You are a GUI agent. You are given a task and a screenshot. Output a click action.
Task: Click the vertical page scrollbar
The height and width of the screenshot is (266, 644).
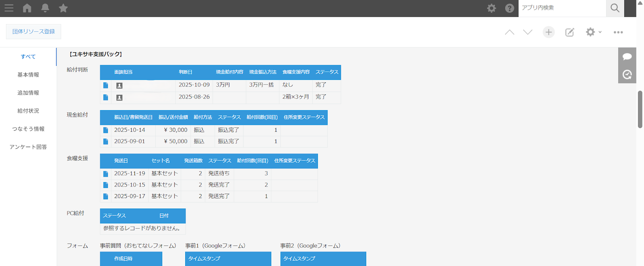click(x=640, y=109)
